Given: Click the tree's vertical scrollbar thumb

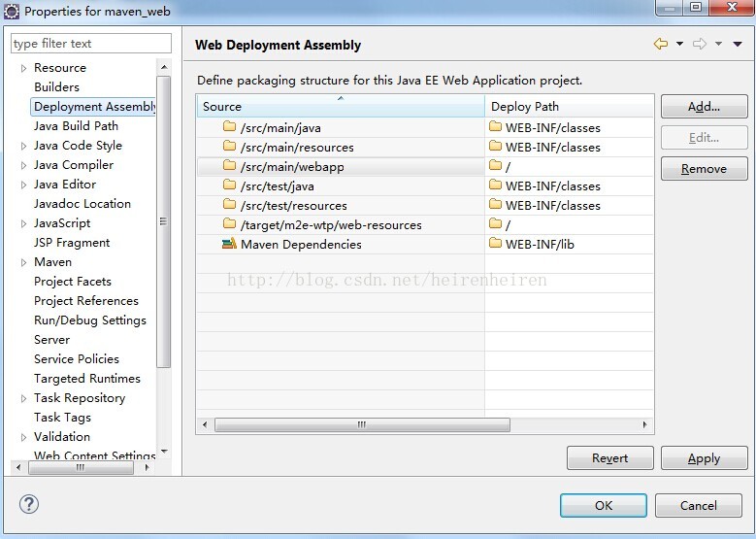Looking at the screenshot, I should 163,221.
